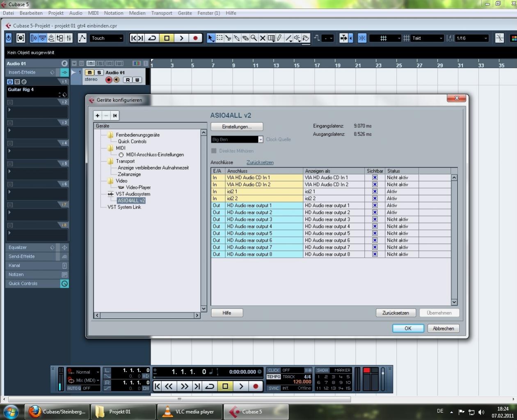Viewport: 517px width, 420px height.
Task: Select the arrow Object Selection tool
Action: tap(211, 38)
